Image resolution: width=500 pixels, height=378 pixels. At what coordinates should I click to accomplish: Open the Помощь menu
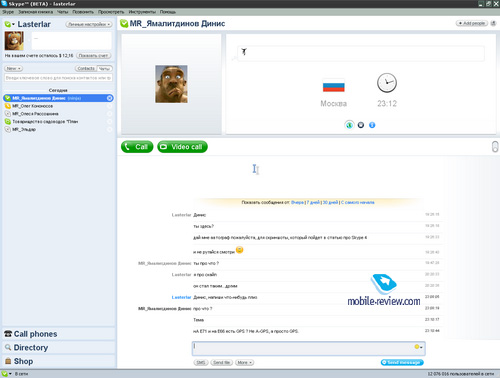click(x=168, y=12)
